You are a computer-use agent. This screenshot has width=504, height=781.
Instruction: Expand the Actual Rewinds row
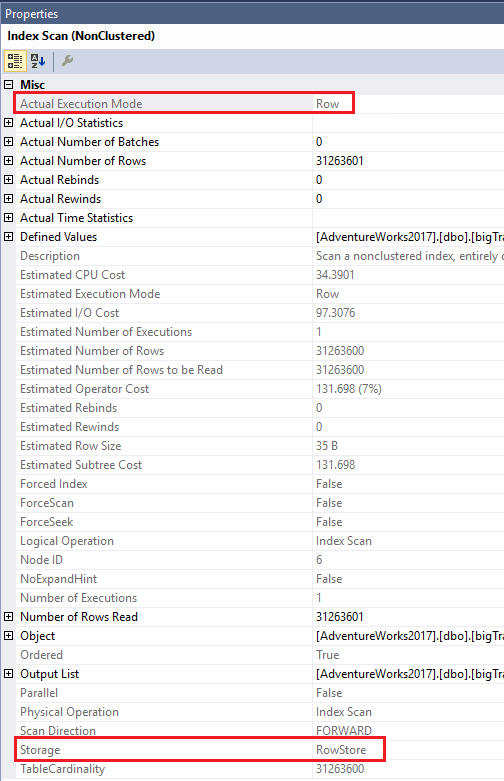8,198
